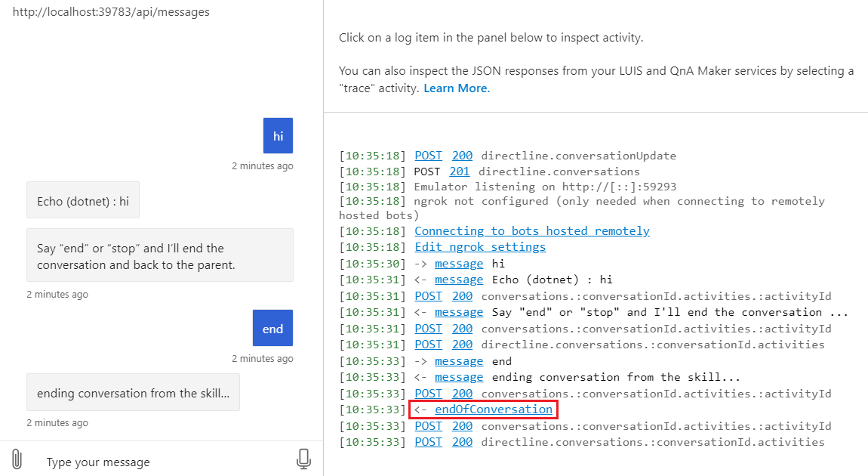Viewport: 868px width, 476px height.
Task: Open the Connecting to bots hosted remotely link
Action: pyautogui.click(x=531, y=230)
